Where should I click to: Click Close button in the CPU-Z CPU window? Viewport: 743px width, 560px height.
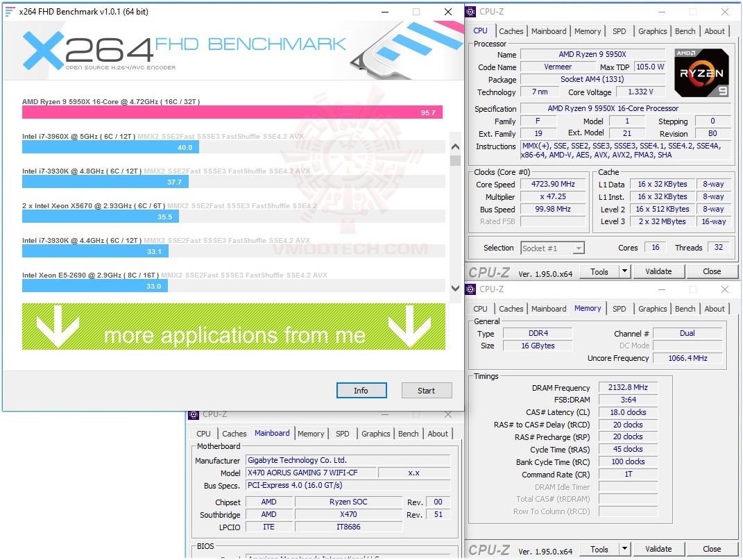(712, 271)
